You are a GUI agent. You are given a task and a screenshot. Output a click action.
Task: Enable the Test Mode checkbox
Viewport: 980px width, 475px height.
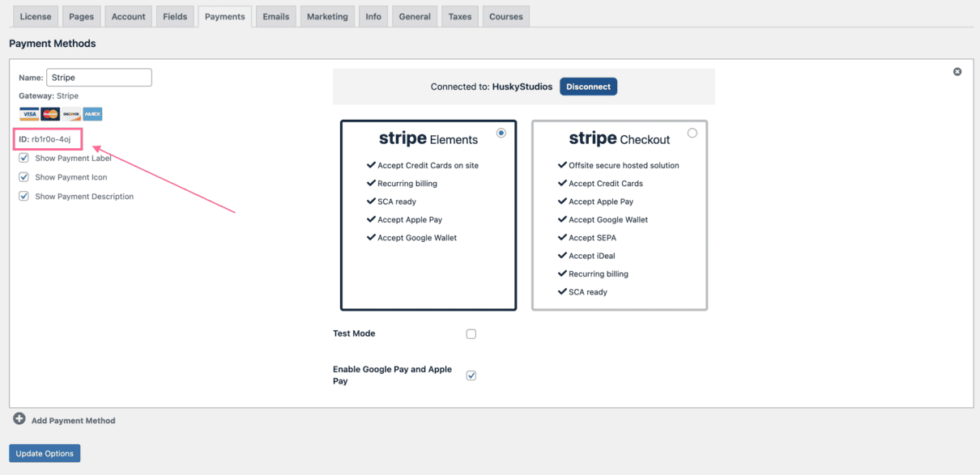click(x=471, y=333)
